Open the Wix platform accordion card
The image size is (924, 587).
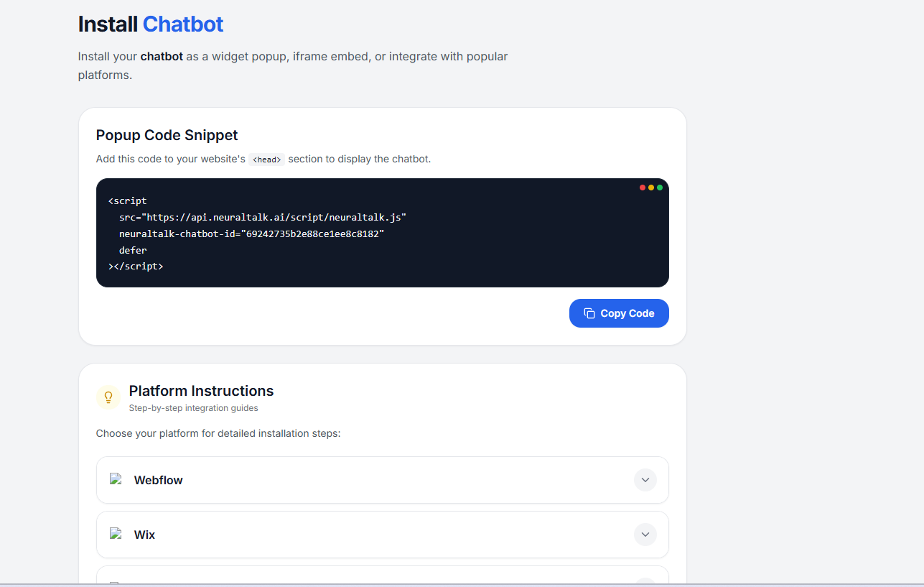382,534
